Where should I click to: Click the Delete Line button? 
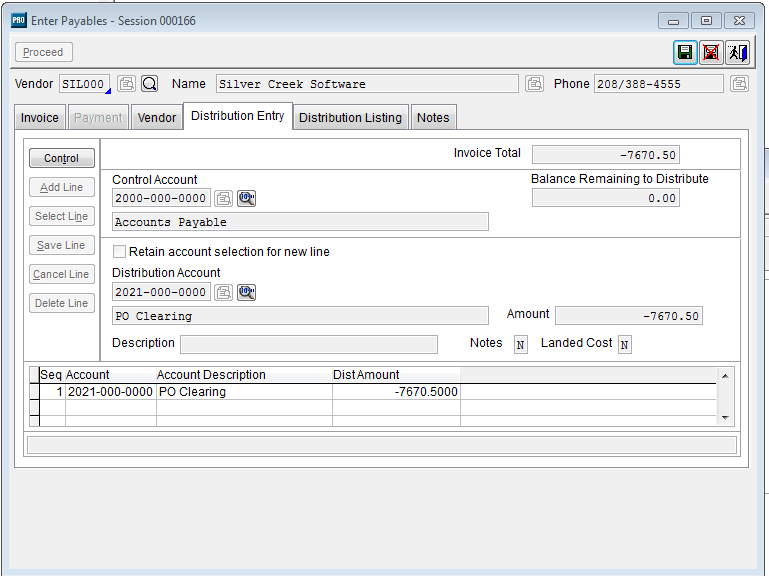(62, 303)
